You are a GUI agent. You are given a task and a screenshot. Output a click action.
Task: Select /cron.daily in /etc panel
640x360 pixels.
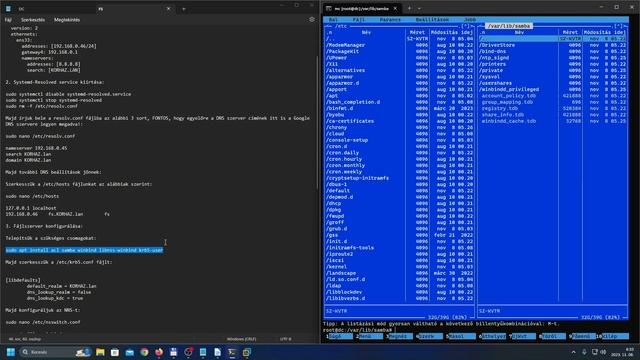pos(400,153)
